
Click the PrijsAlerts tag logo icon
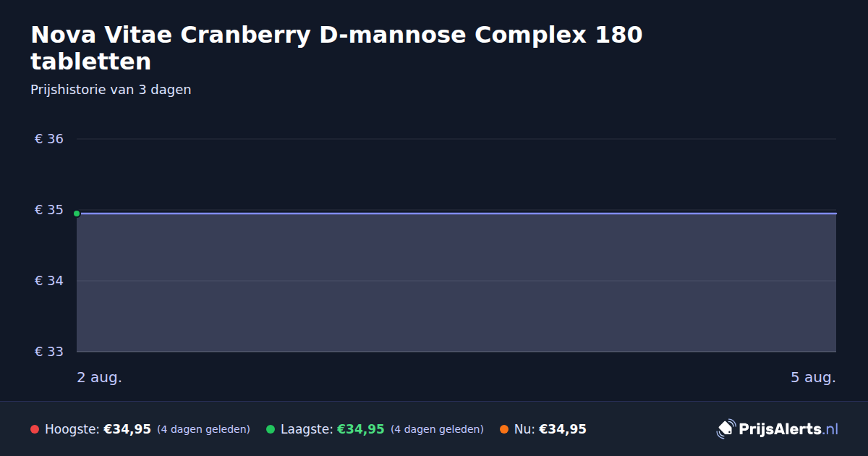(726, 429)
